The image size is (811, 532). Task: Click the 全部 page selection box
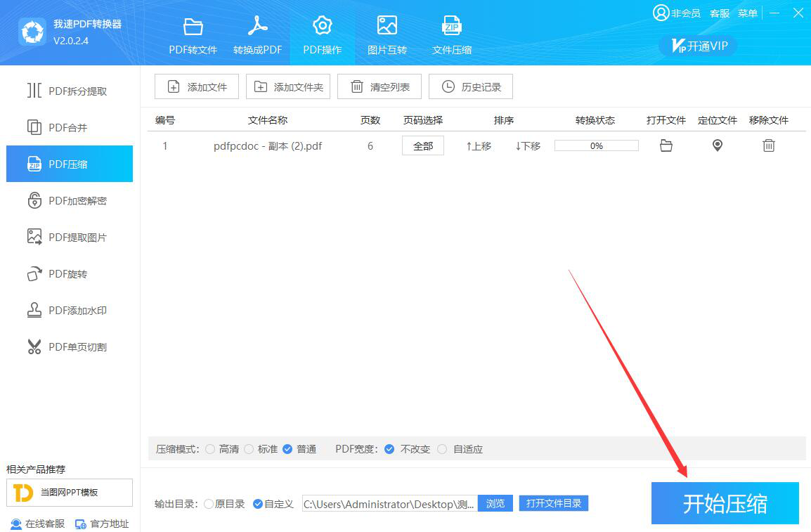tap(422, 145)
